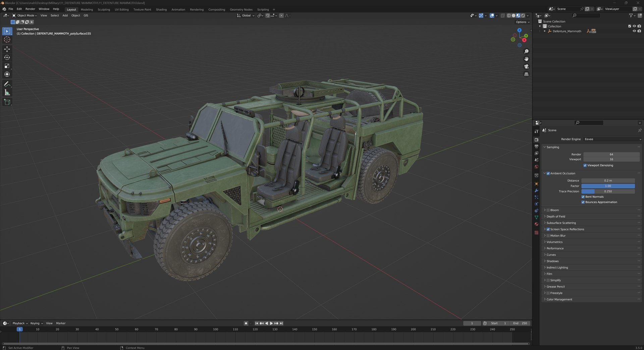
Task: Switch to rendered viewport shading
Action: click(x=523, y=15)
